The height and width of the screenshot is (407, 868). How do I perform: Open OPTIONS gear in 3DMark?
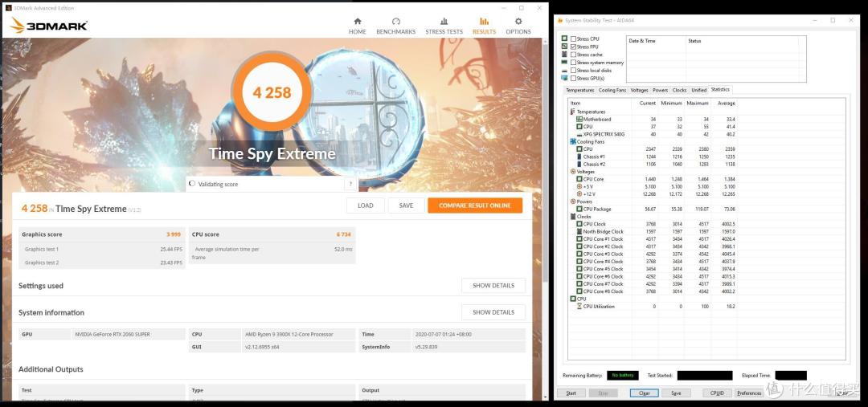coord(518,26)
